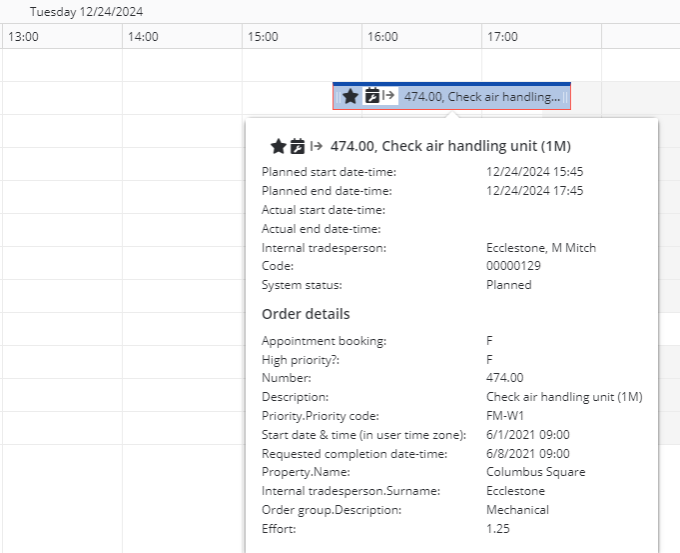The height and width of the screenshot is (553, 680).
Task: Click the star icon in the tooltip header
Action: [x=278, y=147]
